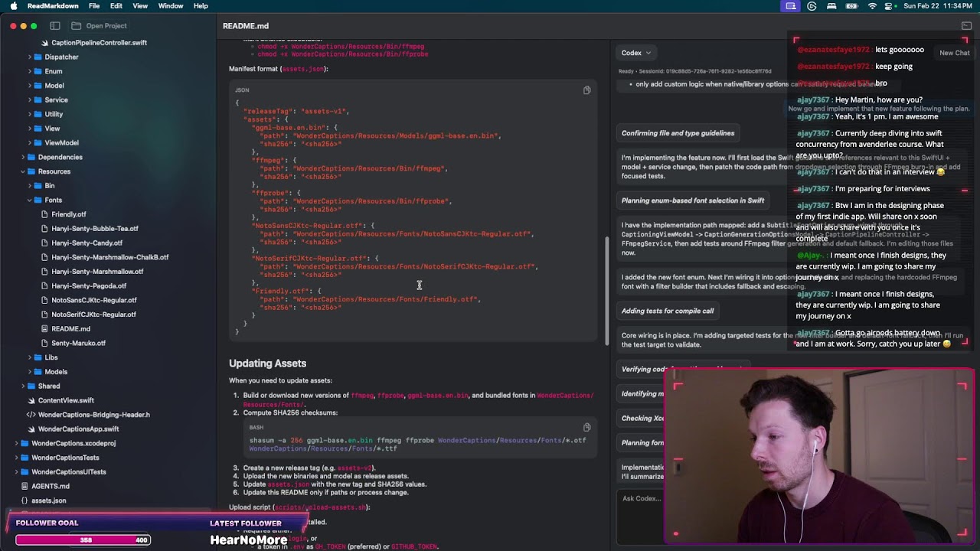Click the folder icon of Utility
This screenshot has width=980, height=551.
[x=38, y=114]
